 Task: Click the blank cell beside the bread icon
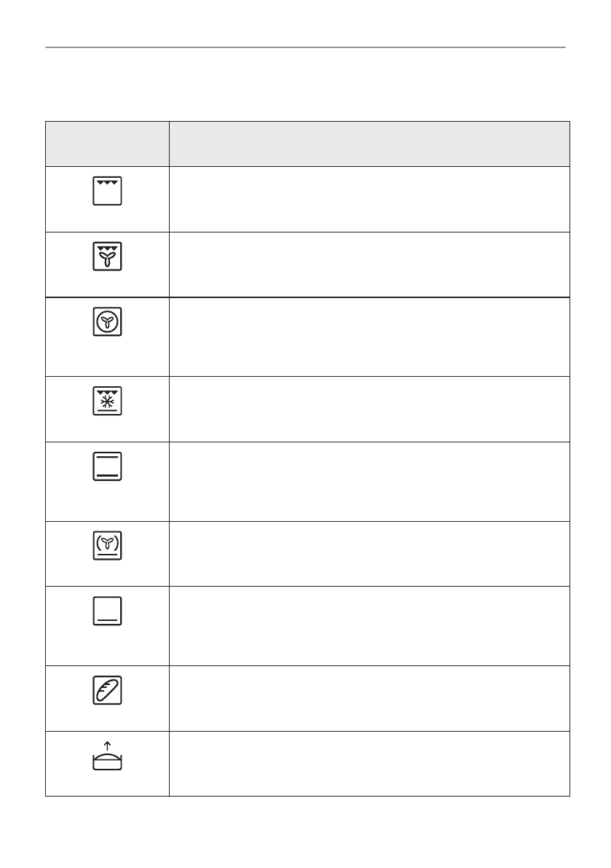click(368, 697)
